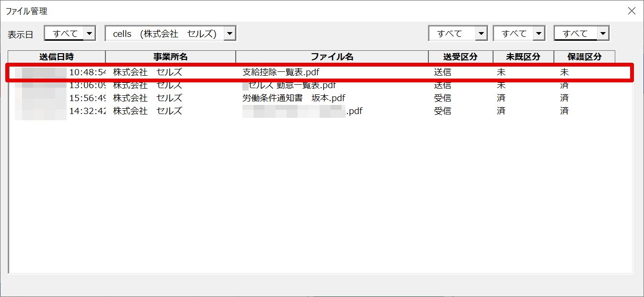Click 済 under 未既区分 for 労働条件通知書 坂本.pdf
The width and height of the screenshot is (644, 297).
(x=501, y=98)
